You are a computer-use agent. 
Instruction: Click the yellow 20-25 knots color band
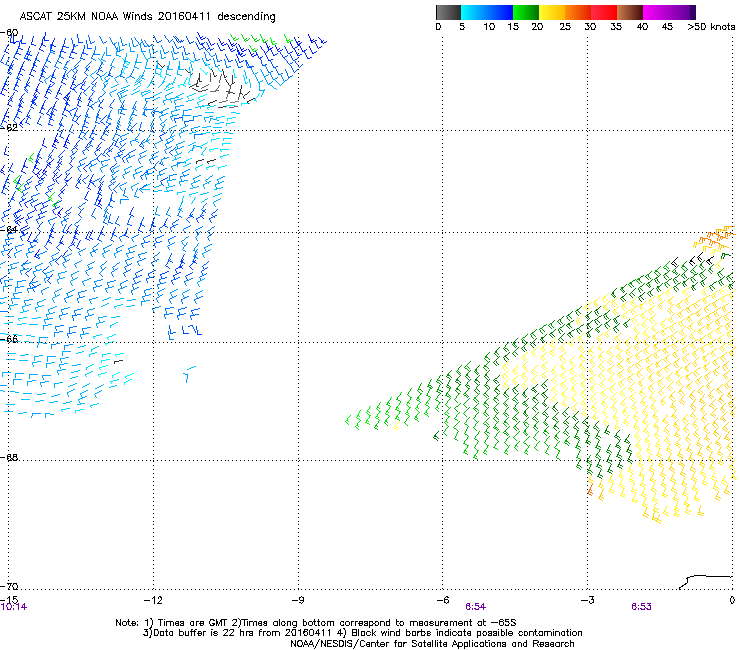tap(552, 12)
